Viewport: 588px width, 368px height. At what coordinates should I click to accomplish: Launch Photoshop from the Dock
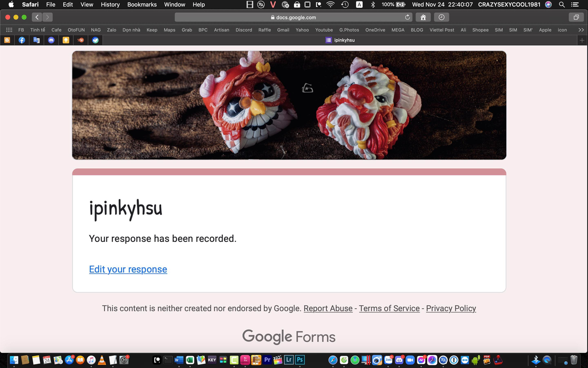click(x=300, y=360)
